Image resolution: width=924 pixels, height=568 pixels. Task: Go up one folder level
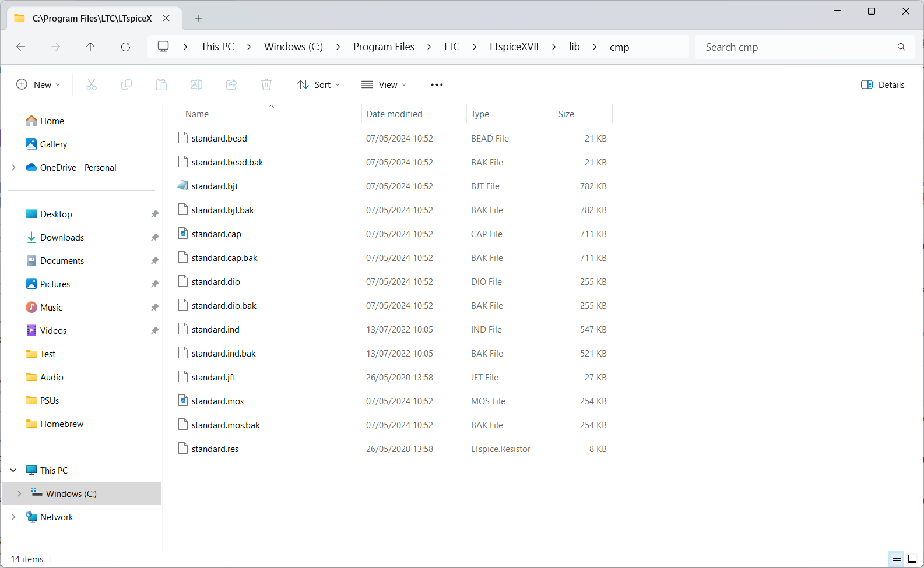pos(90,47)
